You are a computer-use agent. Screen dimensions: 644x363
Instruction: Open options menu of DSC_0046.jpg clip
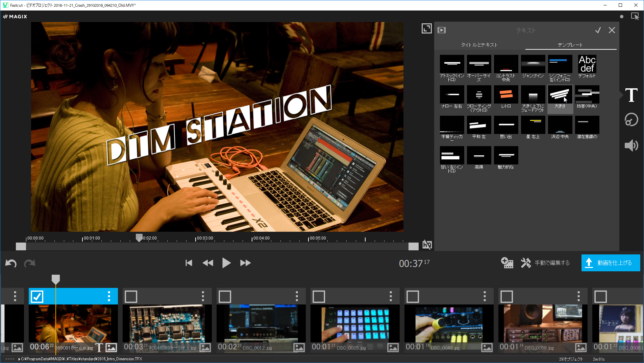(485, 296)
